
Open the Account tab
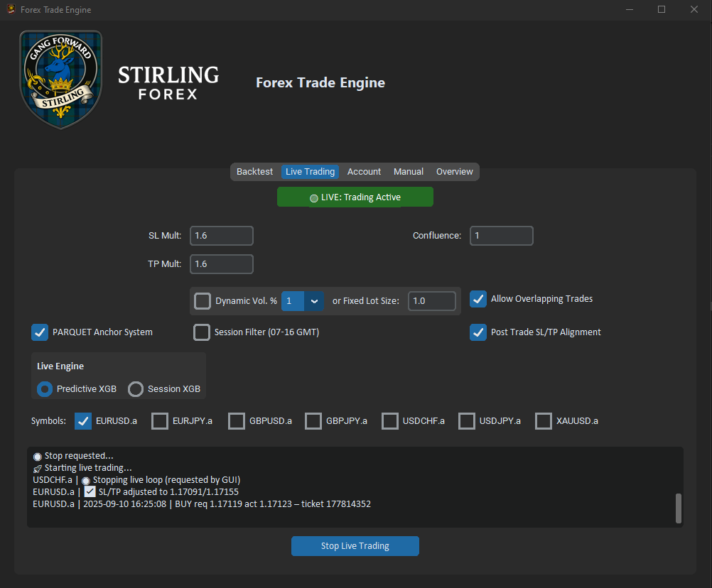[364, 172]
